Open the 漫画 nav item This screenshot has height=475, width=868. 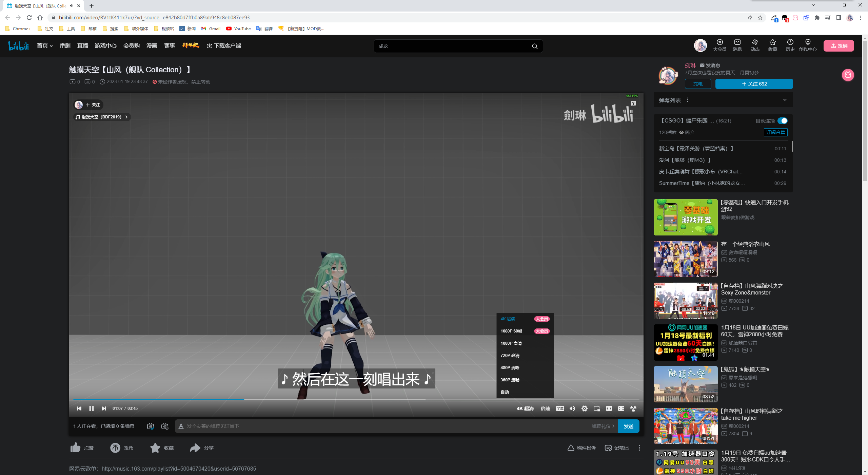coord(152,46)
